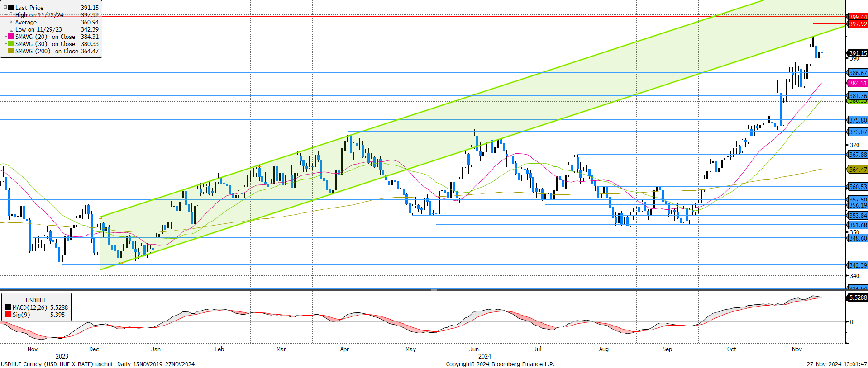Click the Bloomberg Finance copyright text

pyautogui.click(x=500, y=364)
